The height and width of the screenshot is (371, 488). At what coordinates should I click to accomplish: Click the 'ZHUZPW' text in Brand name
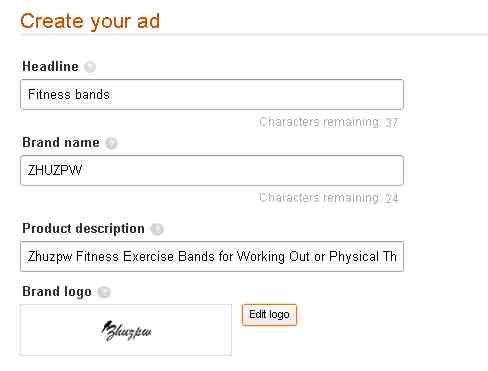coord(55,170)
